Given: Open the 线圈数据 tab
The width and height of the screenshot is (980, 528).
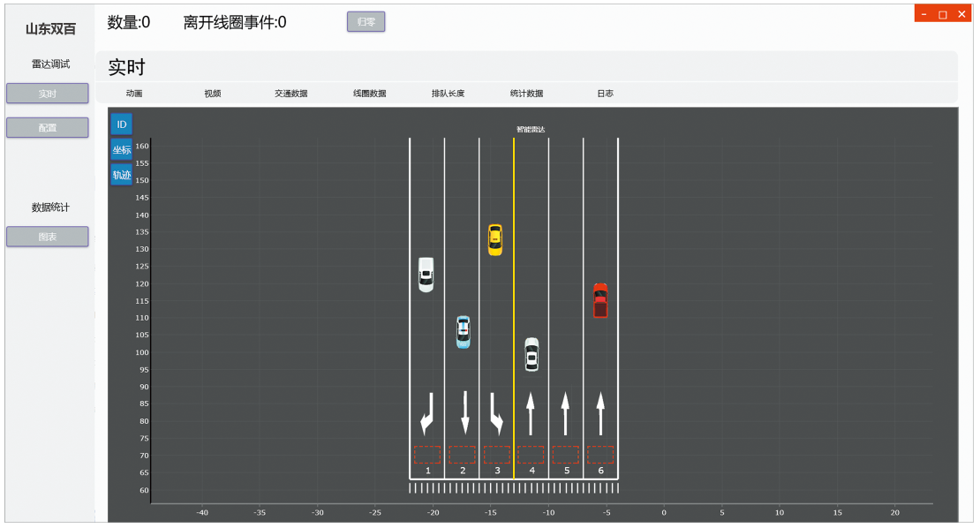Looking at the screenshot, I should point(370,94).
